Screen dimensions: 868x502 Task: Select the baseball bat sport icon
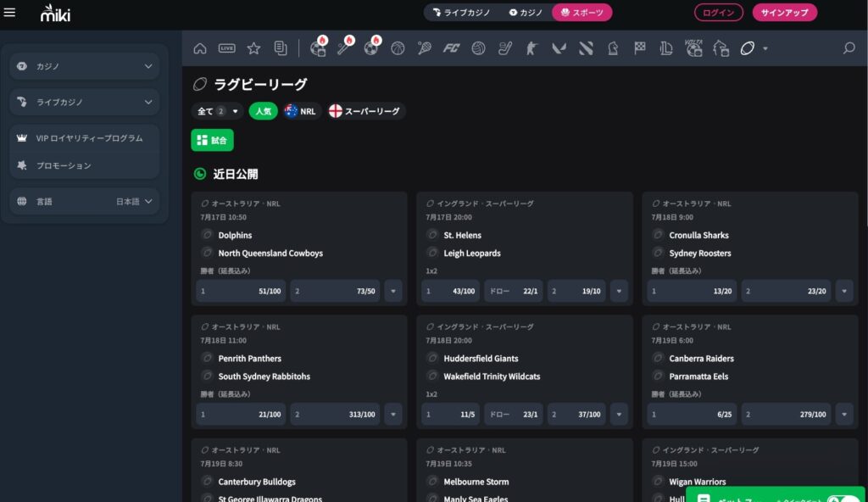tap(344, 47)
